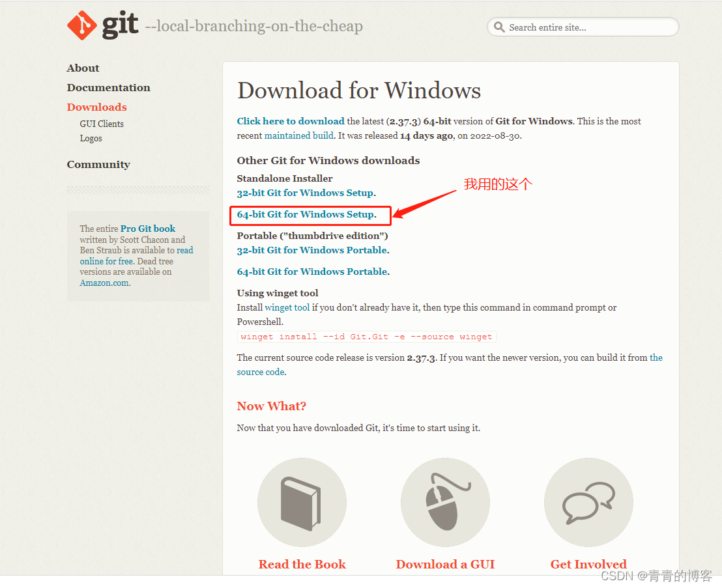Focus the Search entire site field
722x588 pixels.
583,27
